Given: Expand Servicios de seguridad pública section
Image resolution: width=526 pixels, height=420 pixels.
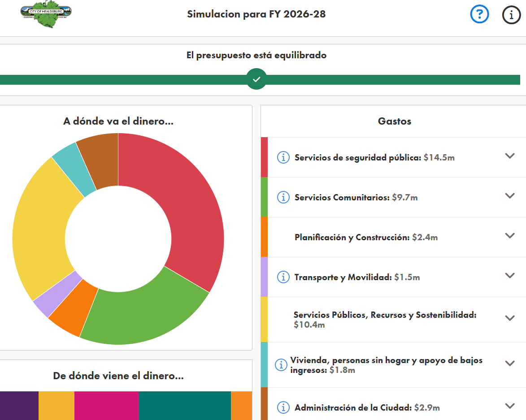Looking at the screenshot, I should coord(509,156).
